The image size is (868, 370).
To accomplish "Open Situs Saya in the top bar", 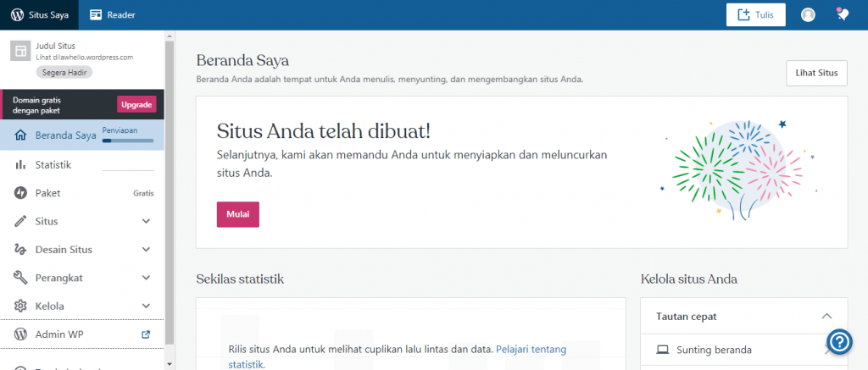I will coord(39,14).
